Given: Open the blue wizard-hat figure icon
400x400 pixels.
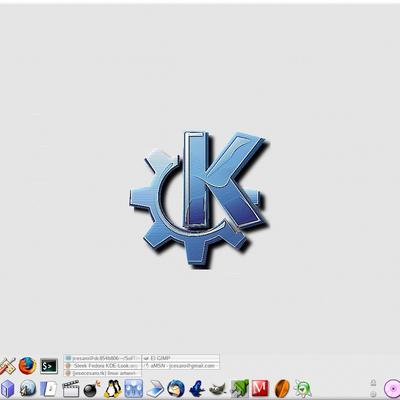Looking at the screenshot, I should (197, 388).
